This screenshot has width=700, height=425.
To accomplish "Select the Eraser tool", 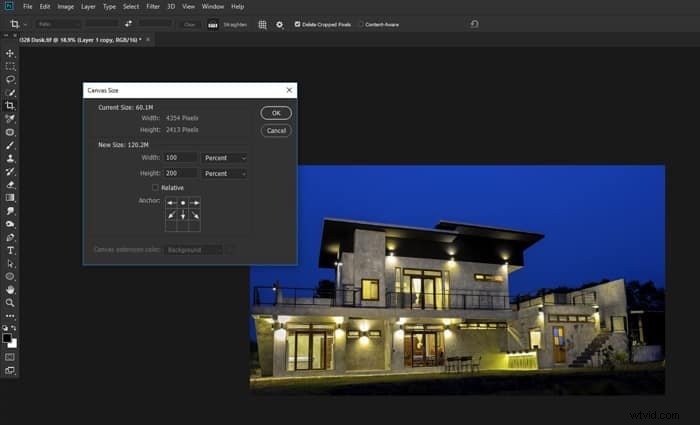I will tap(10, 184).
